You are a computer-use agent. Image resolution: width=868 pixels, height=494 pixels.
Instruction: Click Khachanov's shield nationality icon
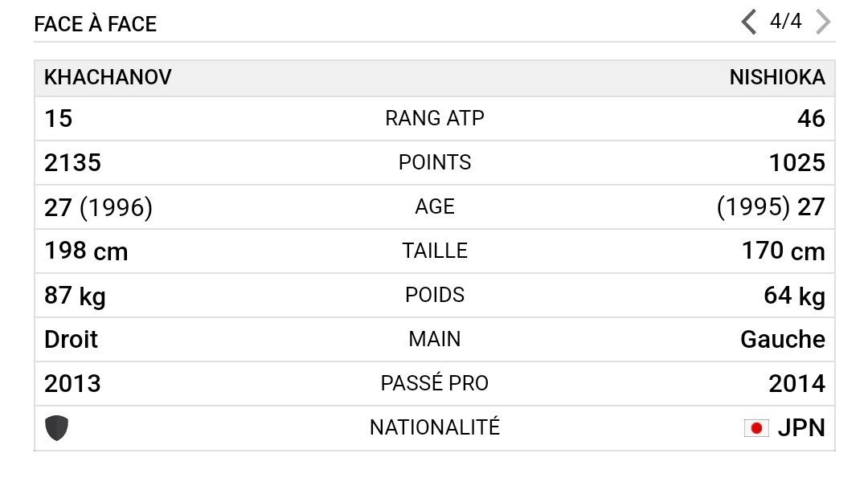pyautogui.click(x=56, y=428)
